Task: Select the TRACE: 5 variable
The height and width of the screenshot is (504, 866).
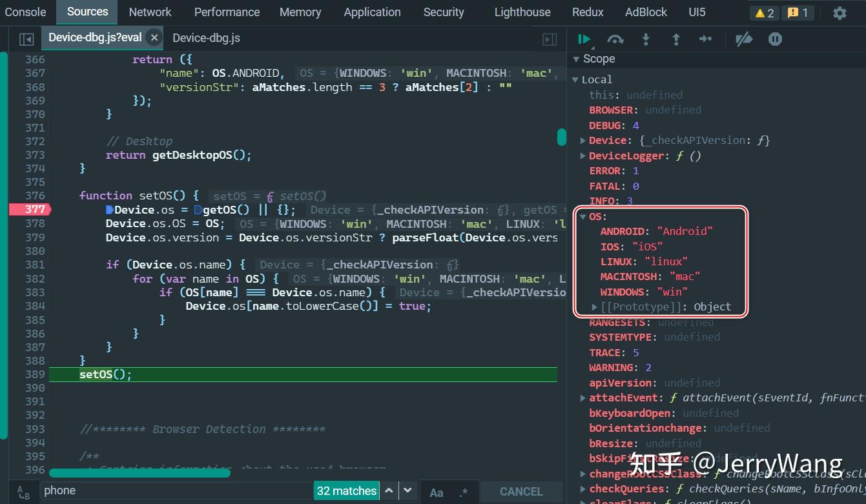Action: (x=613, y=352)
